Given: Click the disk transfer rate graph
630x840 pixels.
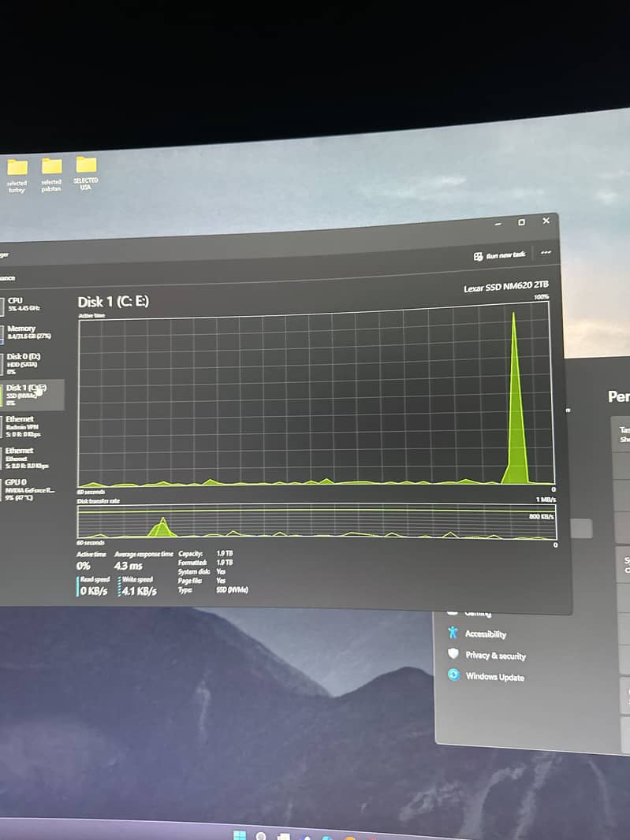Looking at the screenshot, I should tap(315, 522).
